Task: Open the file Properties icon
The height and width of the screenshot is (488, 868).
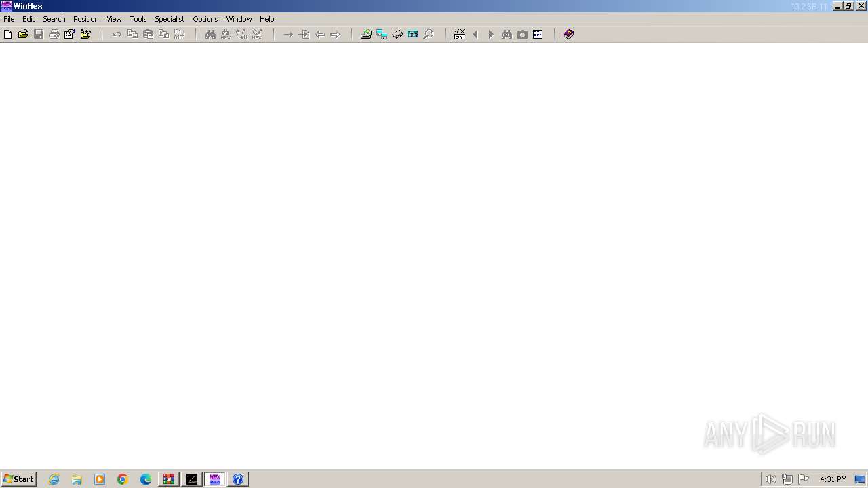Action: (70, 34)
